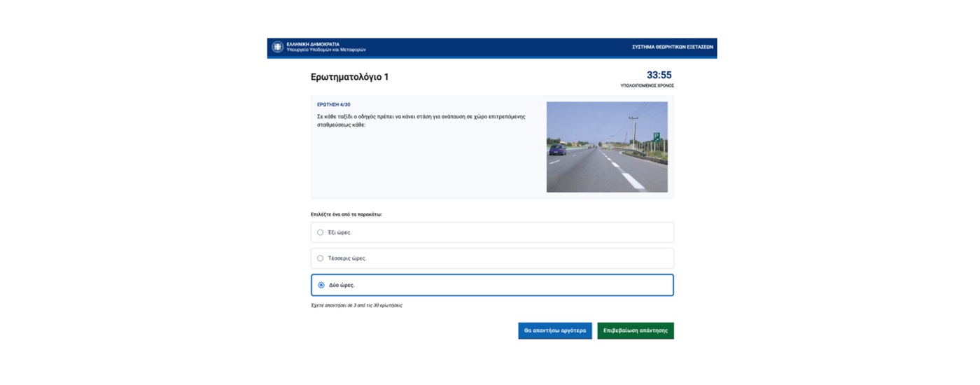Screen dimensions: 980x385
Task: Open the road photo thumbnail
Action: [606, 147]
